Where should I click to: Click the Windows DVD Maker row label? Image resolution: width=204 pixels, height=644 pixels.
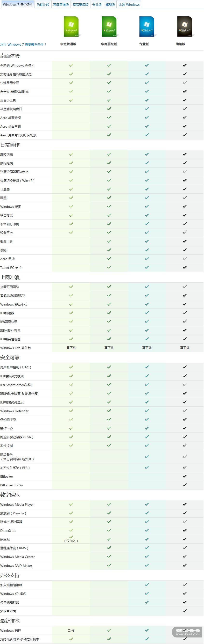[x=16, y=566]
